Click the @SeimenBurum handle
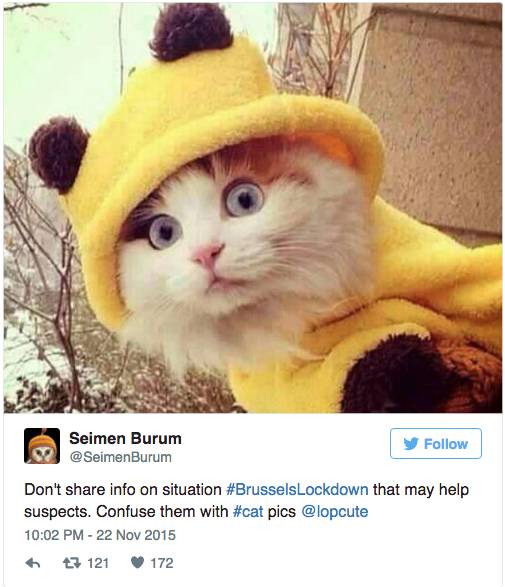Screen dimensions: 505x587 [x=121, y=457]
